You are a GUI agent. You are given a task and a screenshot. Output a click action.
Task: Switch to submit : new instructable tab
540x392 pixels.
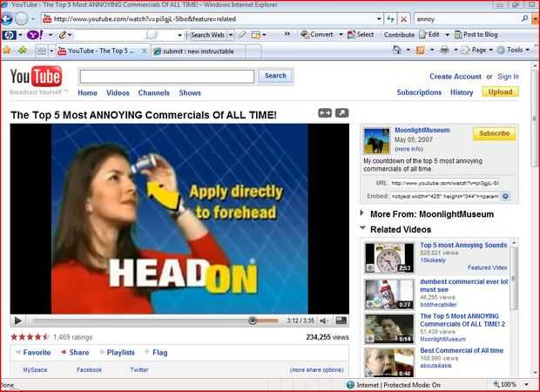[x=198, y=51]
